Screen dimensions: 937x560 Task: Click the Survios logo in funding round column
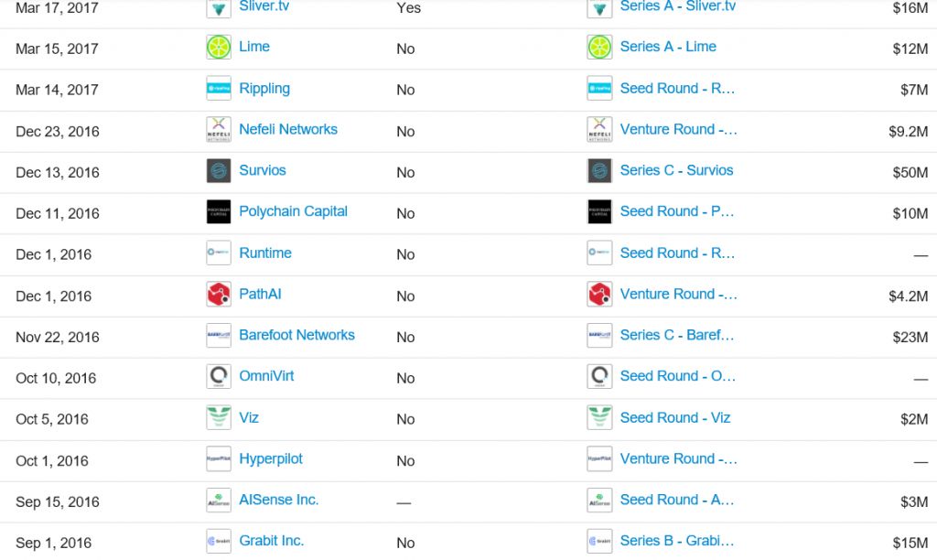pos(599,171)
